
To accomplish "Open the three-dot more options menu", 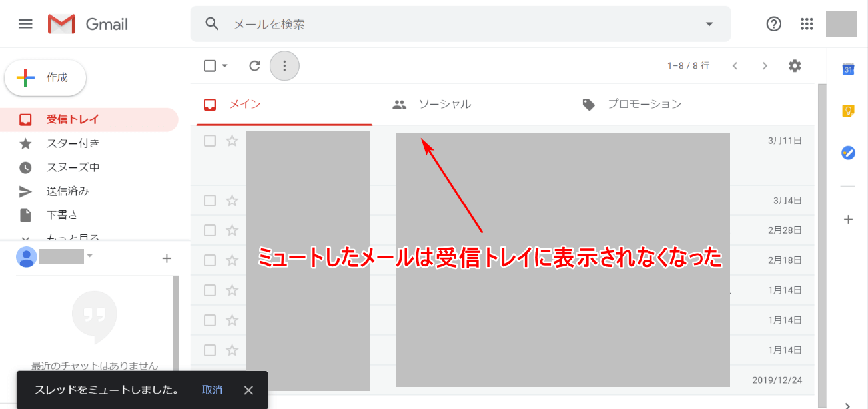I will coord(284,65).
